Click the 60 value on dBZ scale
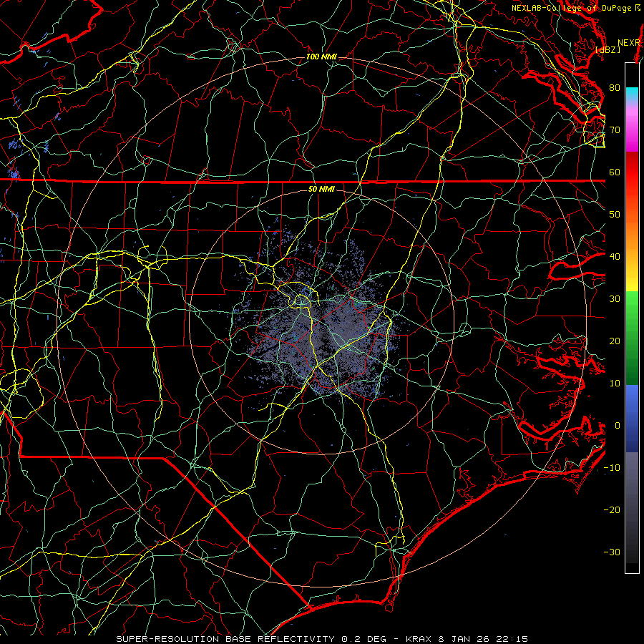 tap(615, 172)
